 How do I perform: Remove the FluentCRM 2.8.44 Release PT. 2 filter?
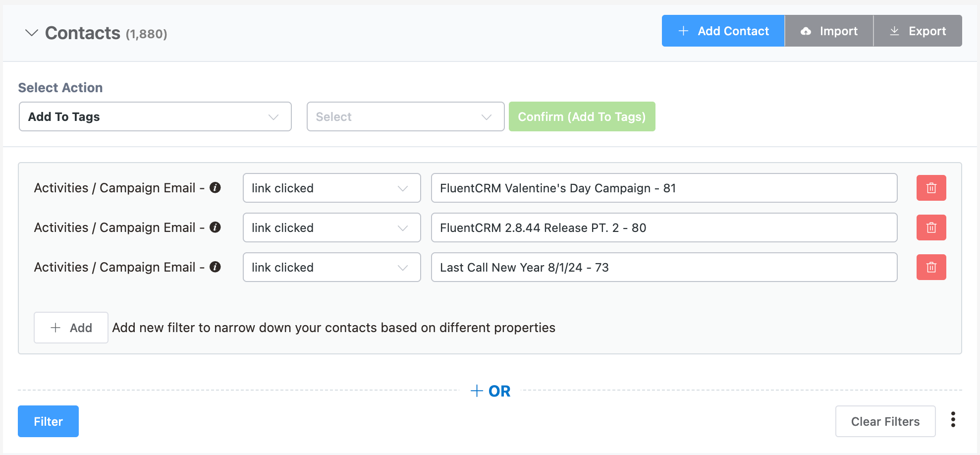(x=931, y=227)
